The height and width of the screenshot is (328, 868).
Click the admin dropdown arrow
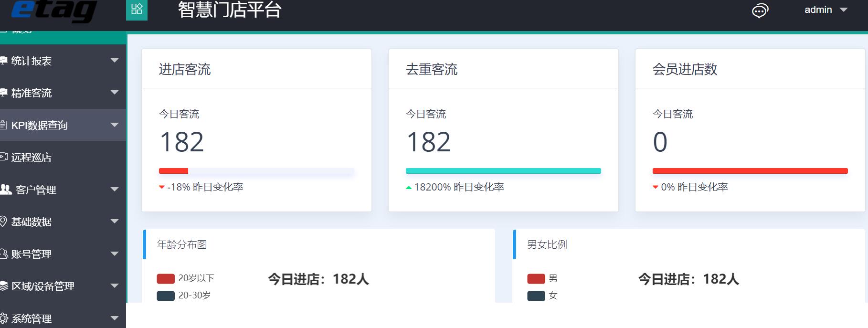click(x=844, y=10)
